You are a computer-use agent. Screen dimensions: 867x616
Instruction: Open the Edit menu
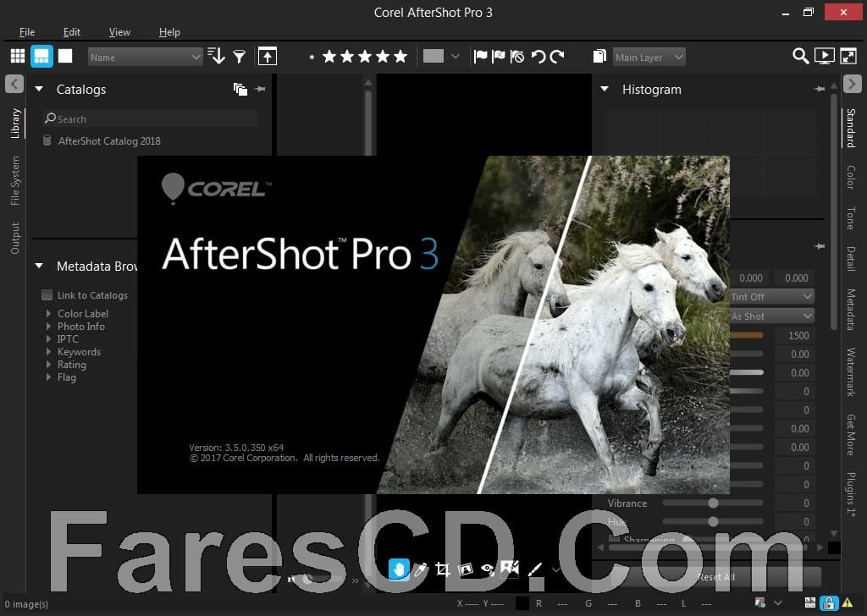pos(71,32)
